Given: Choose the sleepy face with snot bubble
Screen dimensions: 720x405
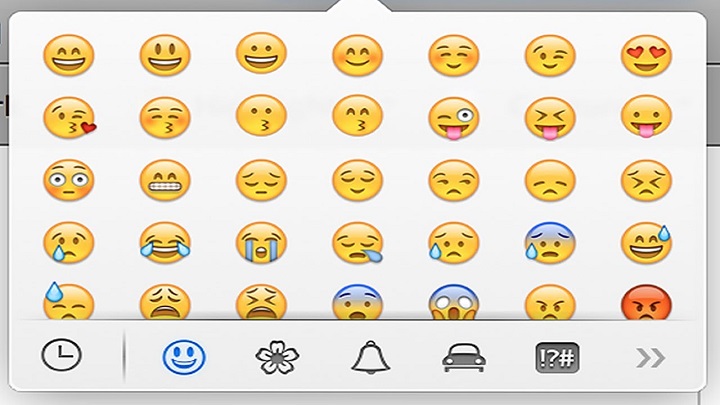Looking at the screenshot, I should (x=358, y=243).
